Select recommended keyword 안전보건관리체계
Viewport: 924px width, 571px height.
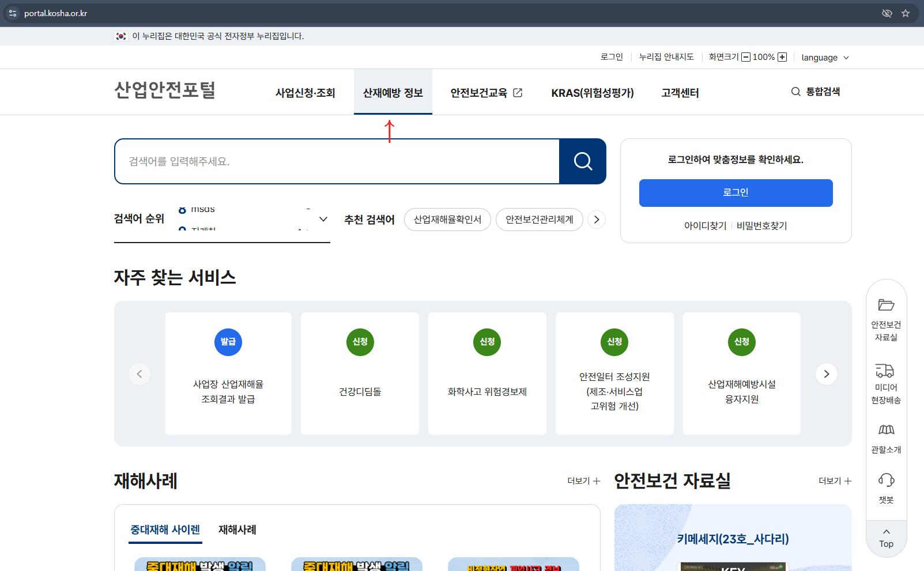pyautogui.click(x=540, y=220)
